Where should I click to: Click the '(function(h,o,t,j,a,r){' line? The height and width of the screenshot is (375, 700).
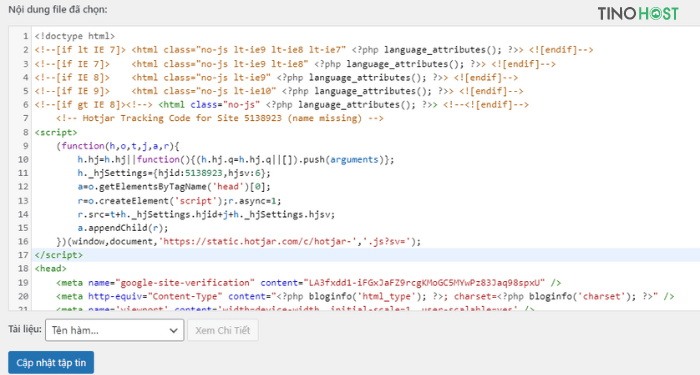118,146
